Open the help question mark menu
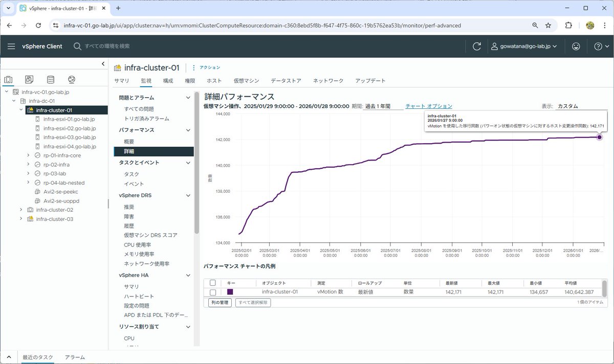Screen dimensions: 614x364 coord(602,46)
